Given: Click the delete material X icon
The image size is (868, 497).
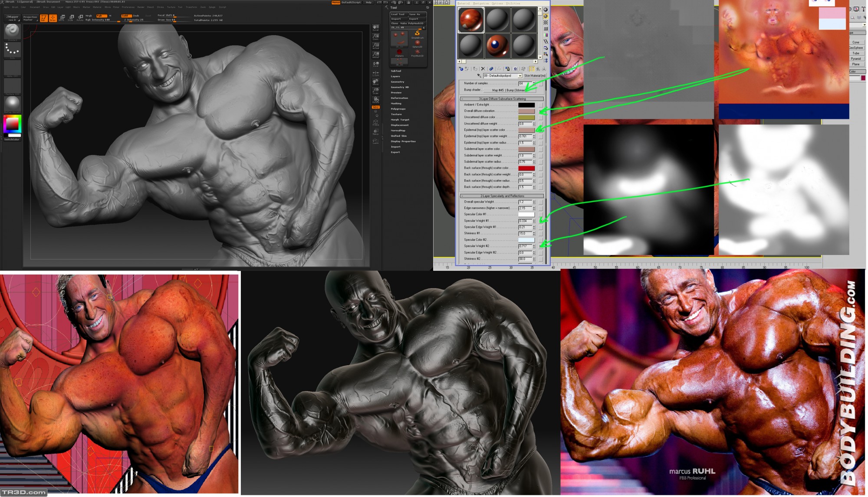Looking at the screenshot, I should point(483,69).
